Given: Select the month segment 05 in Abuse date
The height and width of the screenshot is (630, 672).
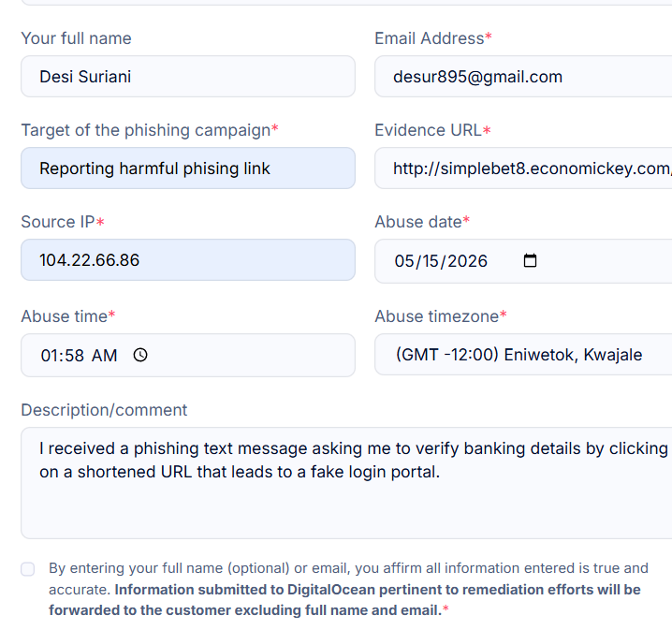Looking at the screenshot, I should [404, 261].
